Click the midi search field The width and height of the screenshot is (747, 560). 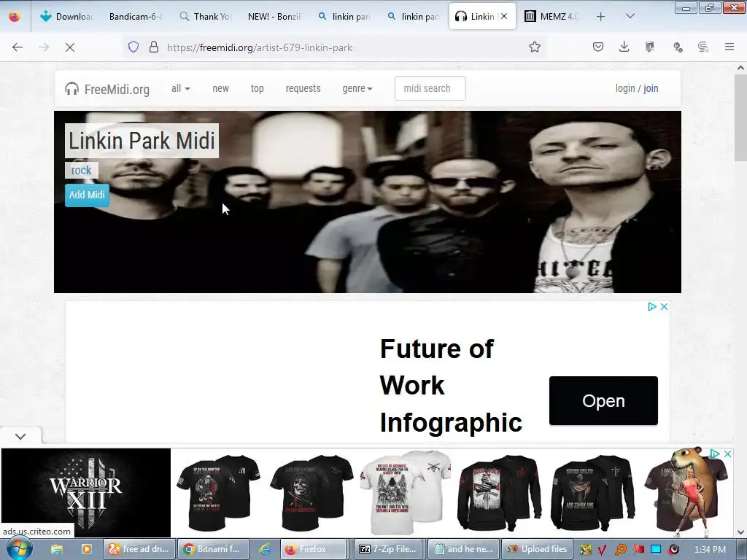[430, 88]
